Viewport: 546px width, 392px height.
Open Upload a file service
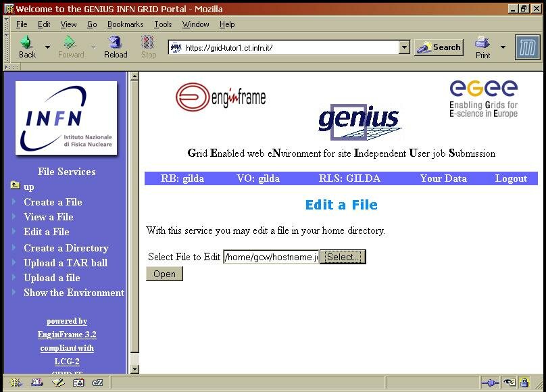tap(52, 278)
